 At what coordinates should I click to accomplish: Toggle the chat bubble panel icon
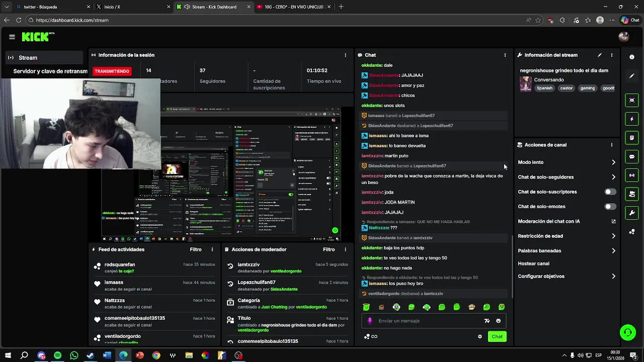click(632, 157)
